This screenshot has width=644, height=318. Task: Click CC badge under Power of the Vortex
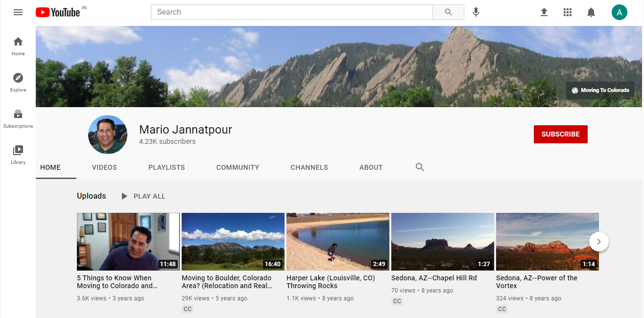click(502, 309)
